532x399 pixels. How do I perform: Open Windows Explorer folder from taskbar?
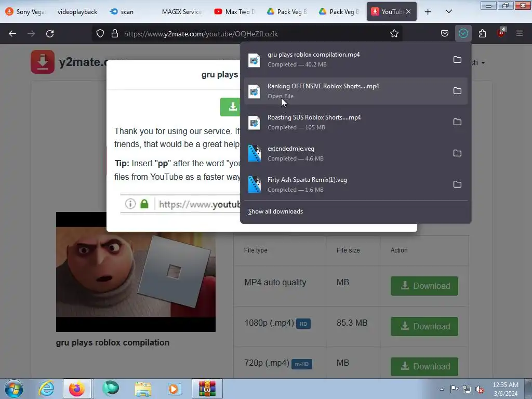[x=143, y=389]
